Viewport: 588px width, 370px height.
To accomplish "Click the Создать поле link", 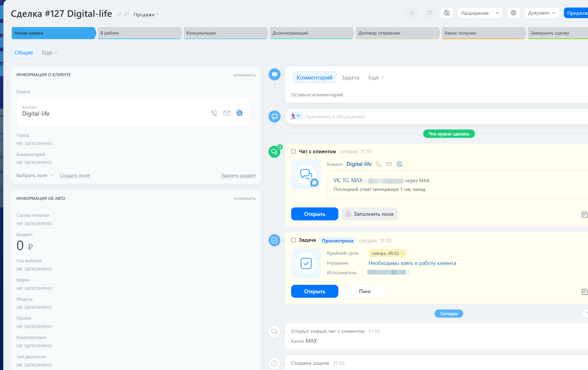I will click(x=75, y=176).
